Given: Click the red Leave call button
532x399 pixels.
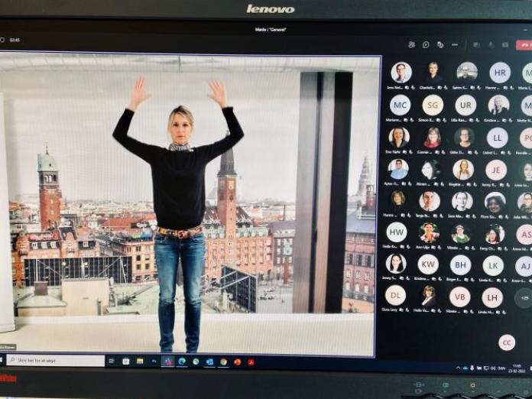Looking at the screenshot, I should 524,45.
